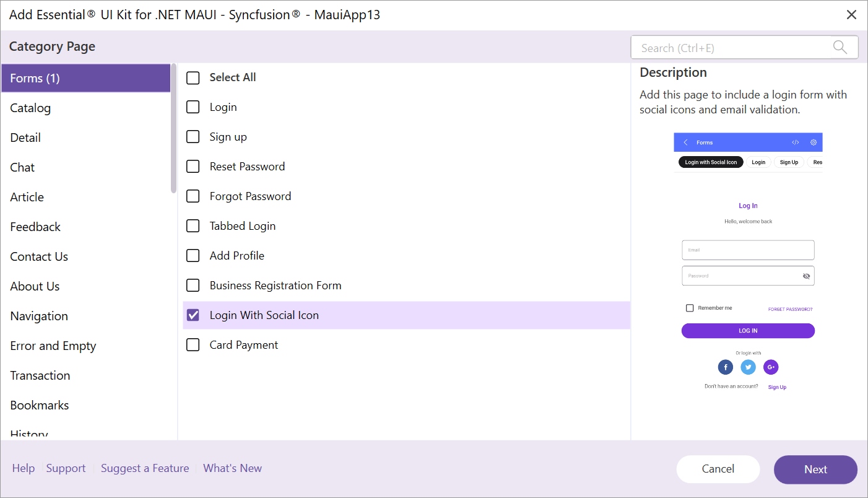Open the Detail category
The image size is (868, 498).
tap(85, 138)
